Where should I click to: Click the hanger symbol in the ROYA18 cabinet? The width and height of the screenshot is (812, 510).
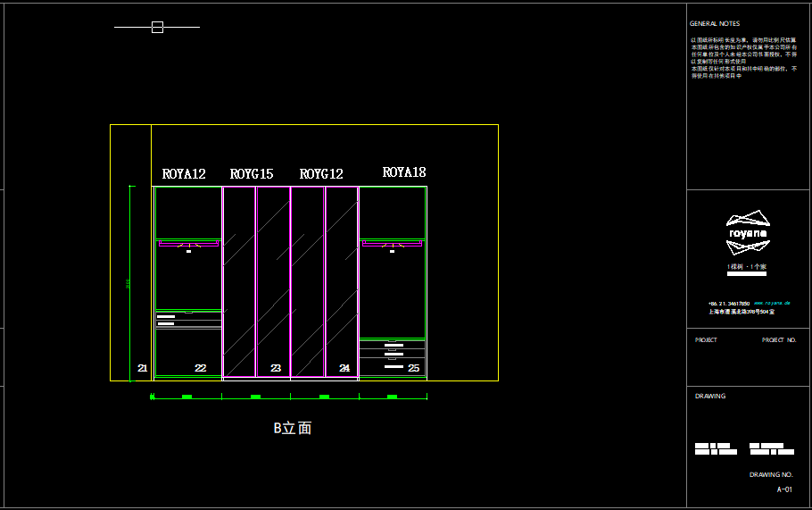point(392,244)
